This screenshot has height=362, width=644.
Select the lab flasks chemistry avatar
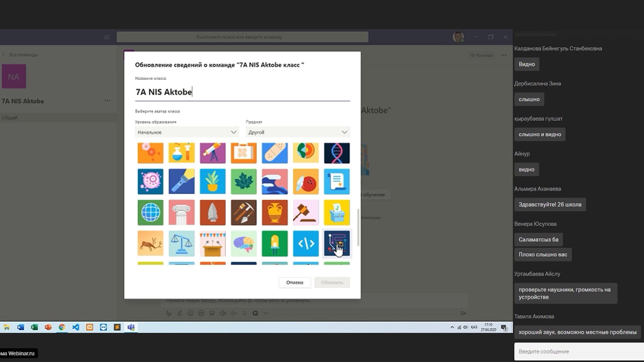(x=182, y=153)
